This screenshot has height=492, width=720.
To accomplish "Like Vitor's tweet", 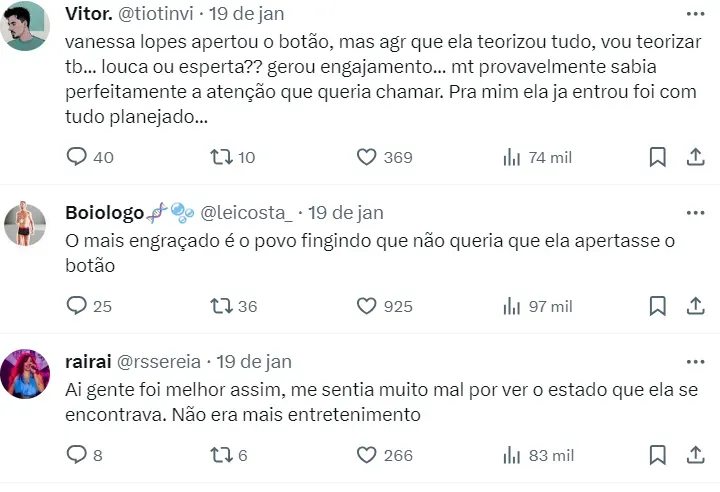I will pos(367,157).
